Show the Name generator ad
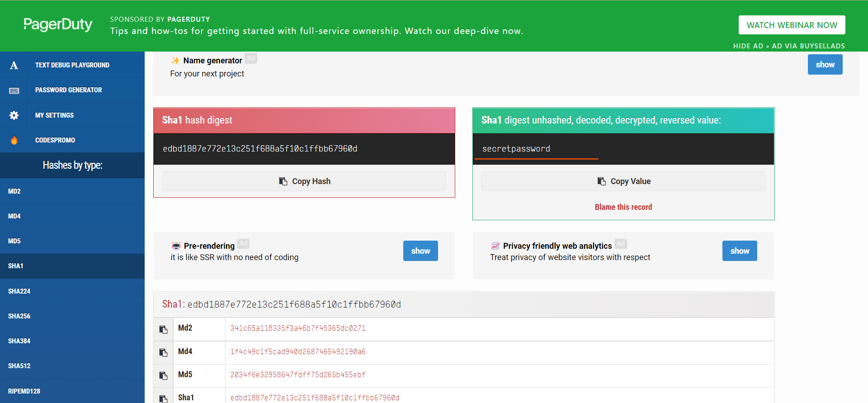This screenshot has height=403, width=868. click(825, 65)
